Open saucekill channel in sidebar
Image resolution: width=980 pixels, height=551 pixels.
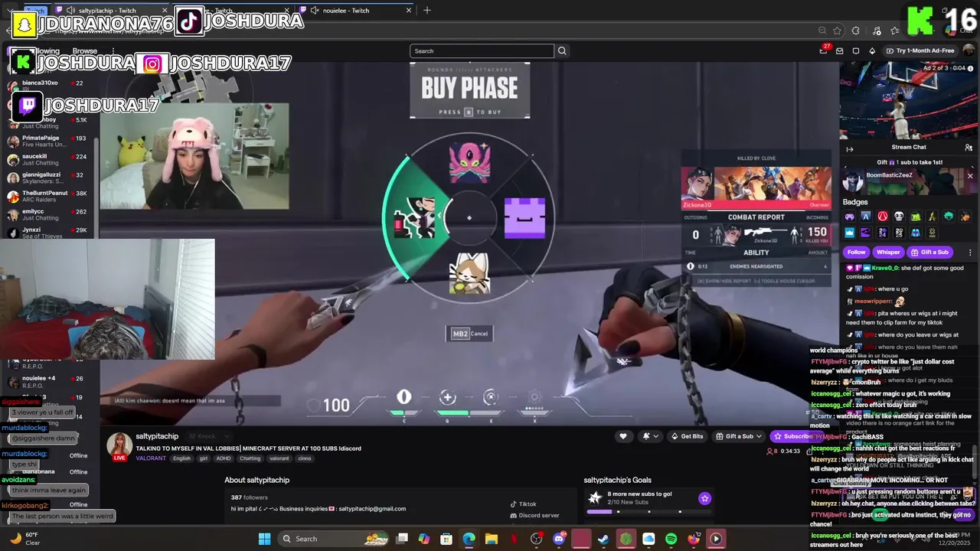pyautogui.click(x=51, y=160)
